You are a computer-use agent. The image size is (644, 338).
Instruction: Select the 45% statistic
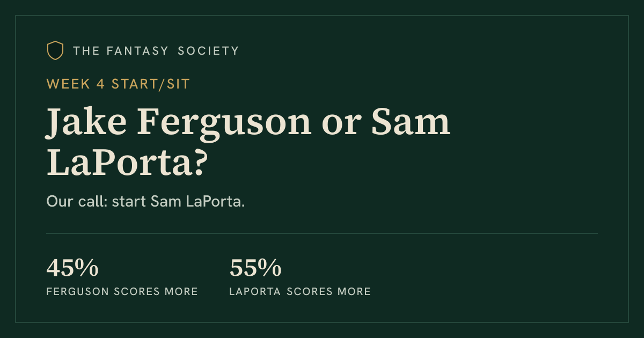pos(72,268)
